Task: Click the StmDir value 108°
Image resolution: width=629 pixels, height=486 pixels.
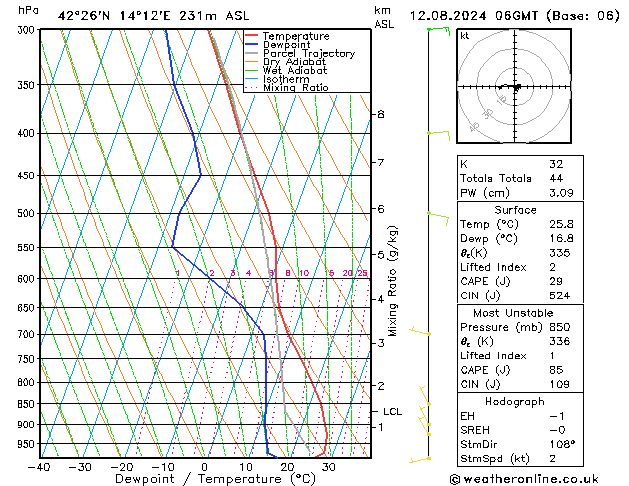Action: 562,444
